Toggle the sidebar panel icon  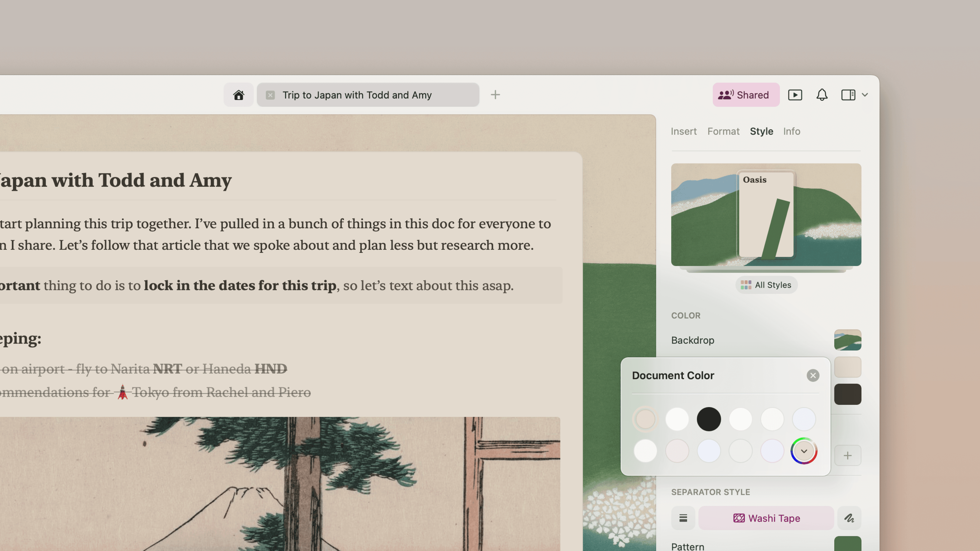coord(848,95)
